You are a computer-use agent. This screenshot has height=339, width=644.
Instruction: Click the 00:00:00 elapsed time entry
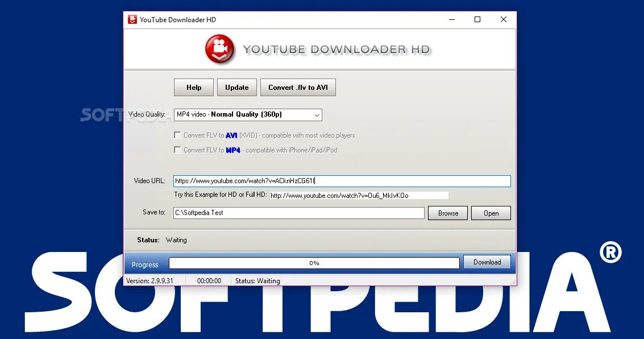click(x=209, y=281)
